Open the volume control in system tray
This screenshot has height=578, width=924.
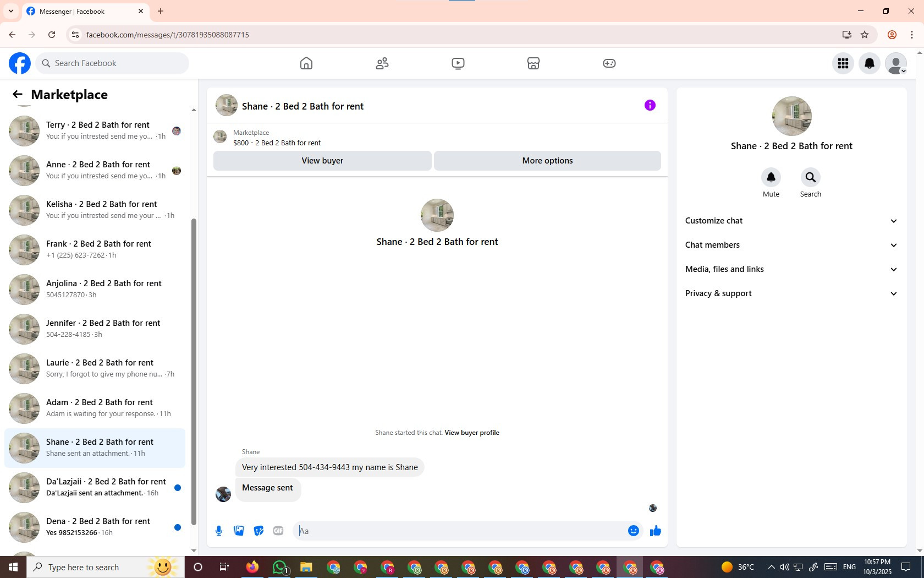(784, 567)
